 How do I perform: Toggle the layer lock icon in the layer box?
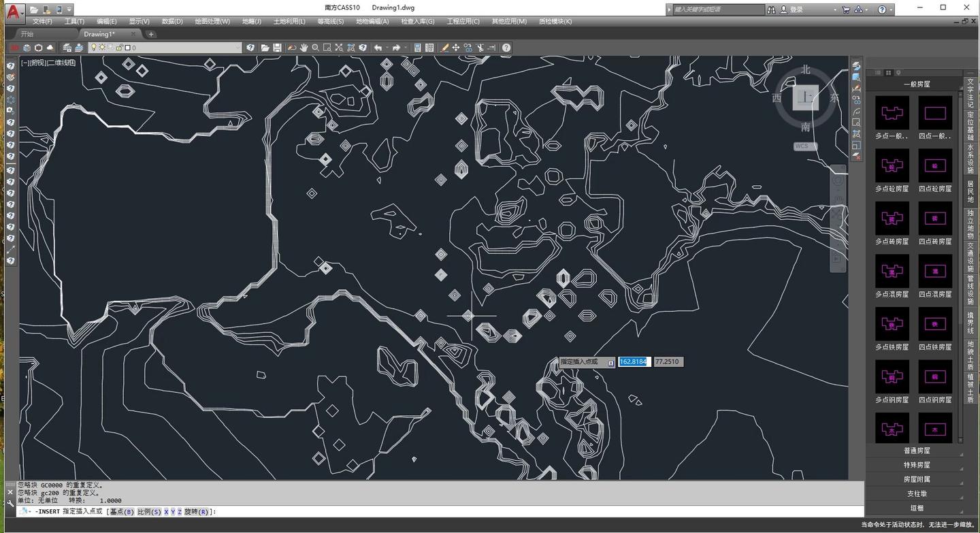point(119,48)
